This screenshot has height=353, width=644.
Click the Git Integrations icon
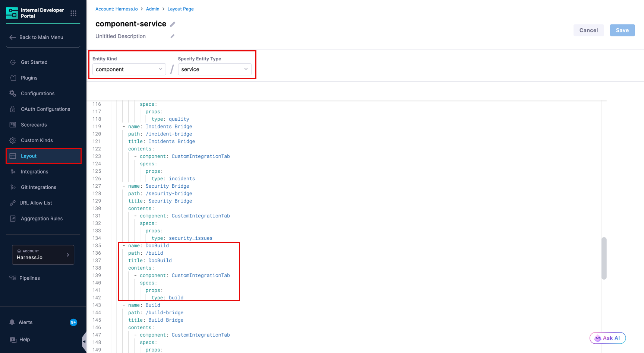[13, 187]
